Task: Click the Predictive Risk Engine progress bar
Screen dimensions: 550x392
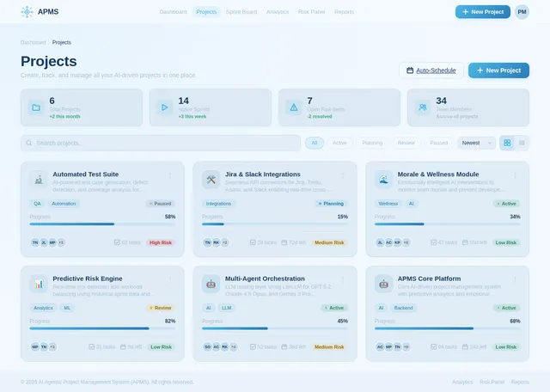Action: click(102, 328)
